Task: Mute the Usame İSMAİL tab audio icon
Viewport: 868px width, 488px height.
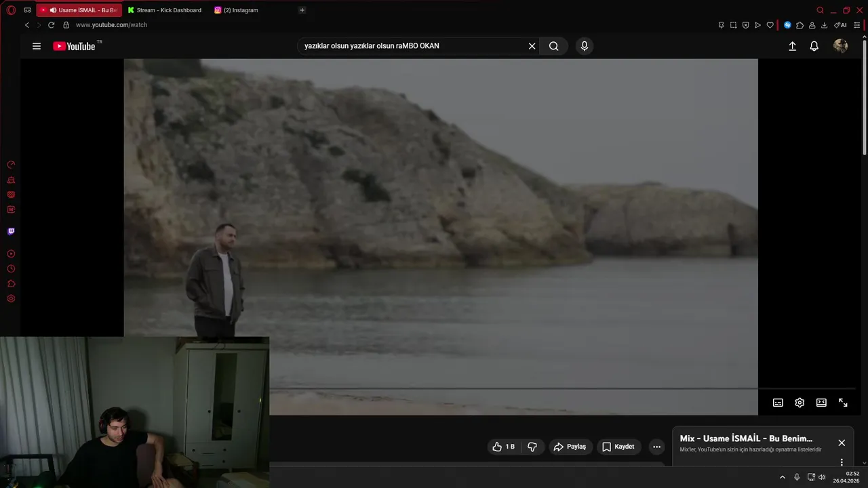Action: point(53,10)
